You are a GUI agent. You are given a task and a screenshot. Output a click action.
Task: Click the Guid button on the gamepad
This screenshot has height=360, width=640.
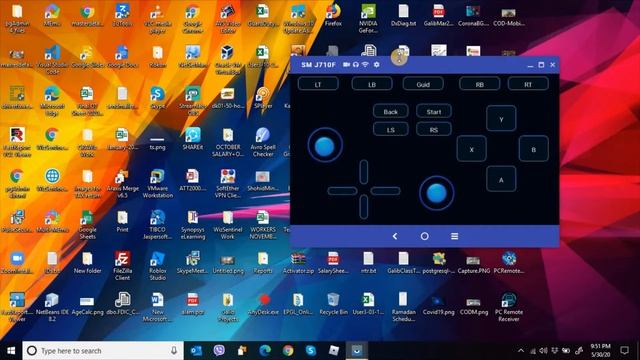coord(423,84)
